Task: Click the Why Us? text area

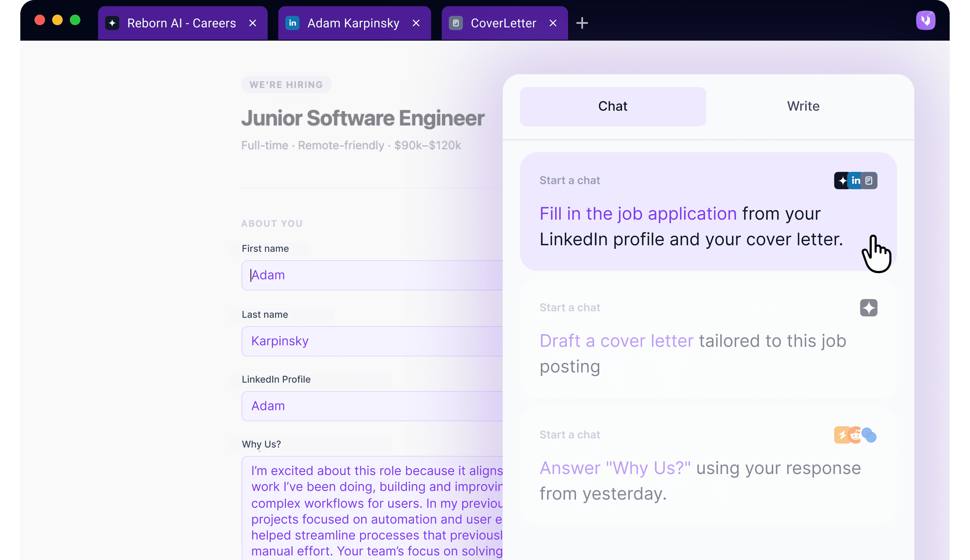Action: 372,508
